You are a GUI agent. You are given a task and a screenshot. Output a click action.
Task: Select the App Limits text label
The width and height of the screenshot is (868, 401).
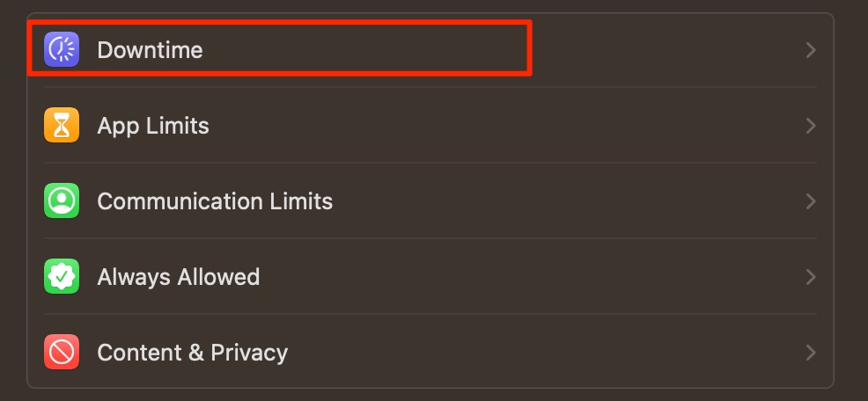153,126
